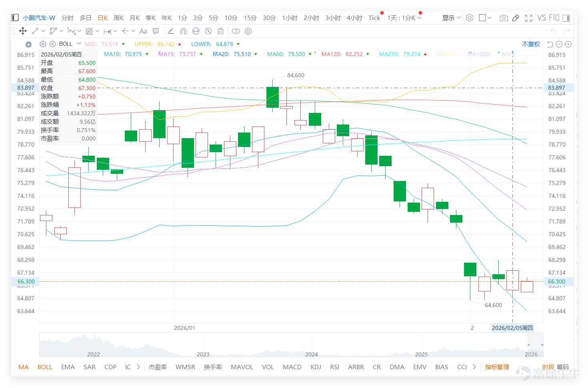Switch to the Tick tab
588x388 pixels.
pyautogui.click(x=374, y=18)
